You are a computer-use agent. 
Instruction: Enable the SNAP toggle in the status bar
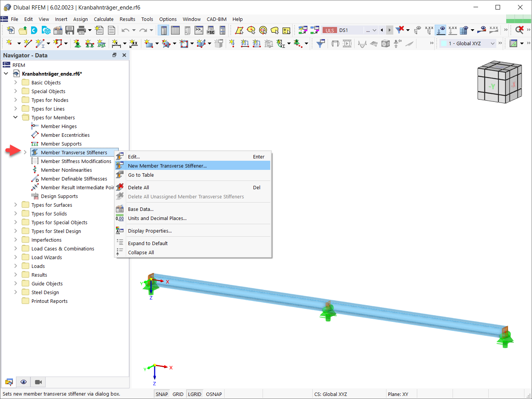[x=161, y=394]
